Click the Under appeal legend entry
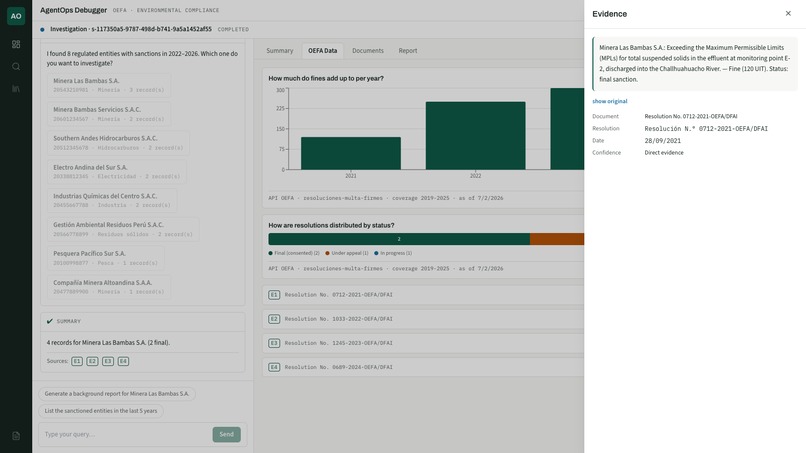The width and height of the screenshot is (806, 453). (347, 253)
